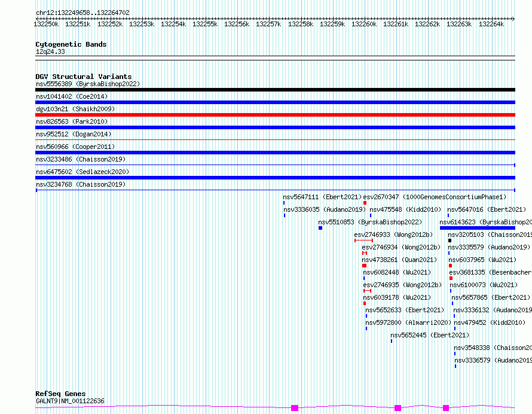Open dgv103n21 (Shaikh2009) label
Image resolution: width=532 pixels, height=414 pixels.
(x=75, y=109)
